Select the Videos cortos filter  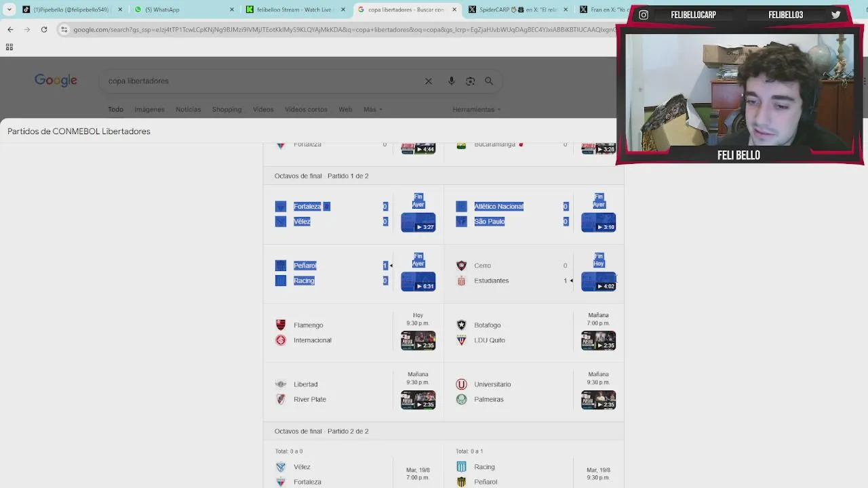[x=306, y=109]
